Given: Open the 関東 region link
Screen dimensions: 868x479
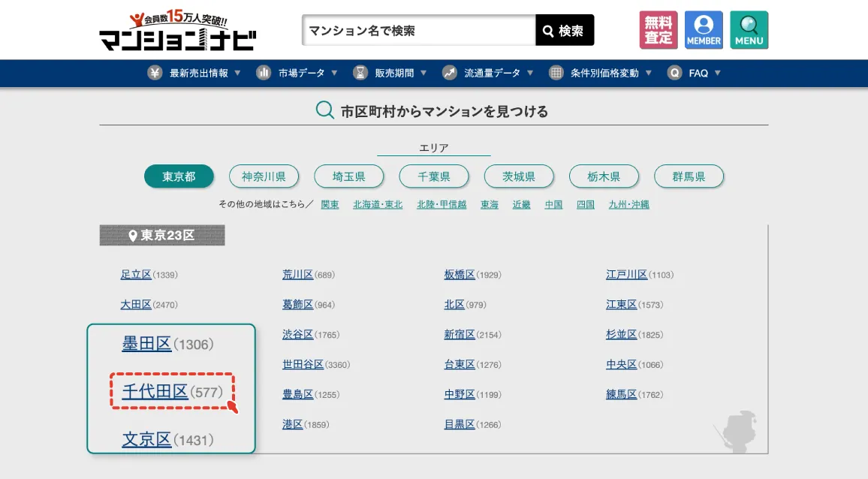Looking at the screenshot, I should [x=329, y=203].
